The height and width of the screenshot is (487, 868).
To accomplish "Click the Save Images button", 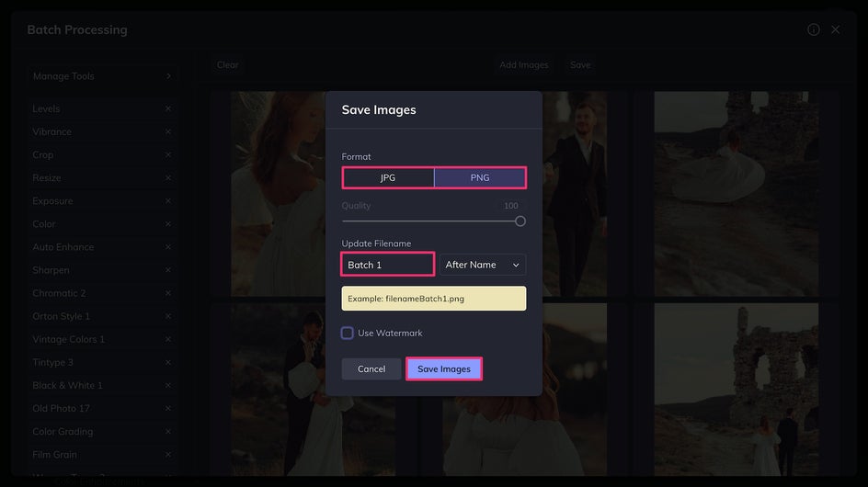I will 444,368.
